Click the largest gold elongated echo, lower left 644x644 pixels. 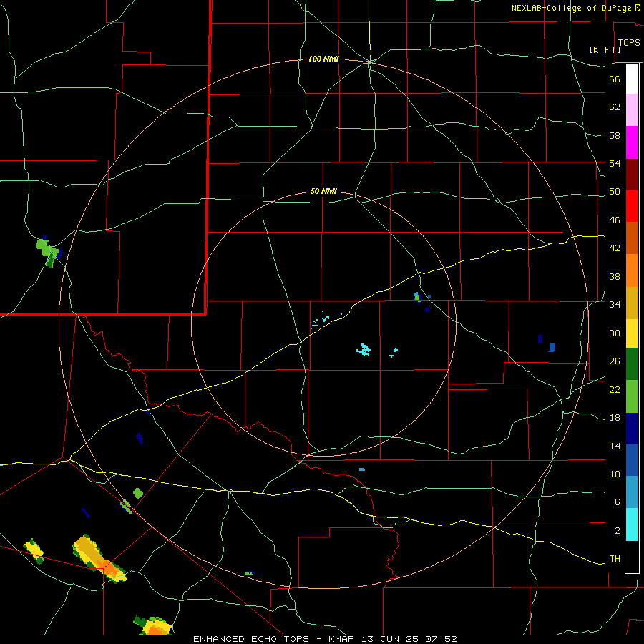[99, 558]
